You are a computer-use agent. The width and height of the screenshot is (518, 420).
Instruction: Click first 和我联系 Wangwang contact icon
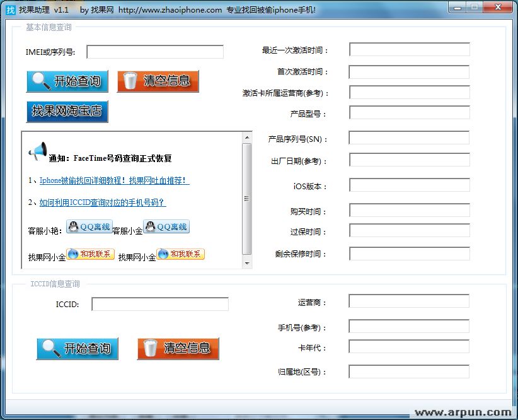pyautogui.click(x=91, y=254)
